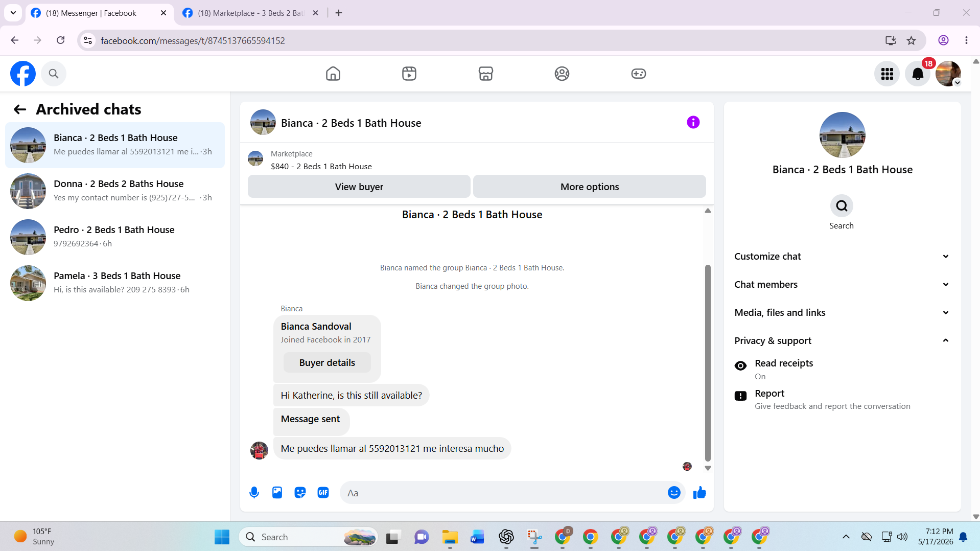
Task: Open File Explorer from taskbar
Action: coord(450,537)
